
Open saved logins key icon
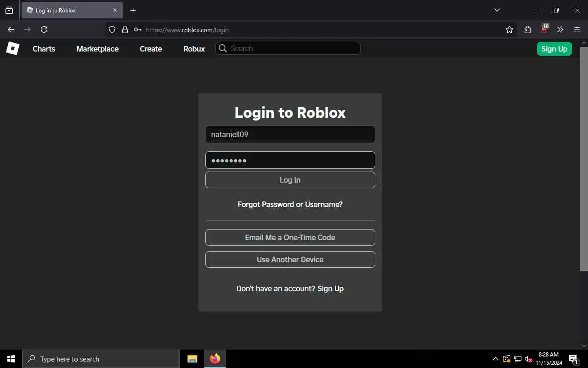click(x=137, y=29)
